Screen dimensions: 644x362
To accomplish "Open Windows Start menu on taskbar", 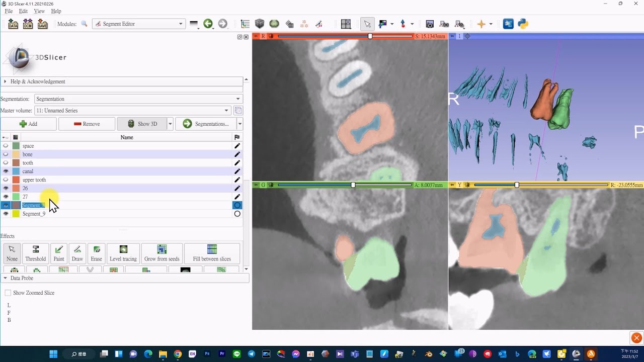I will point(53,354).
